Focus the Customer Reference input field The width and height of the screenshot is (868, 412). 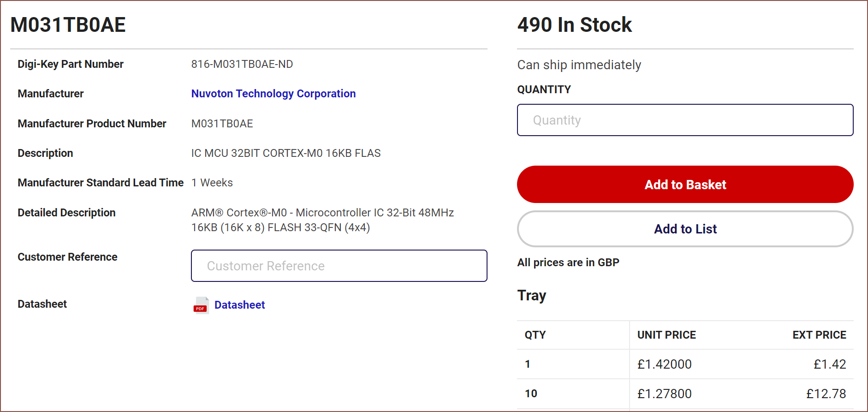point(339,266)
